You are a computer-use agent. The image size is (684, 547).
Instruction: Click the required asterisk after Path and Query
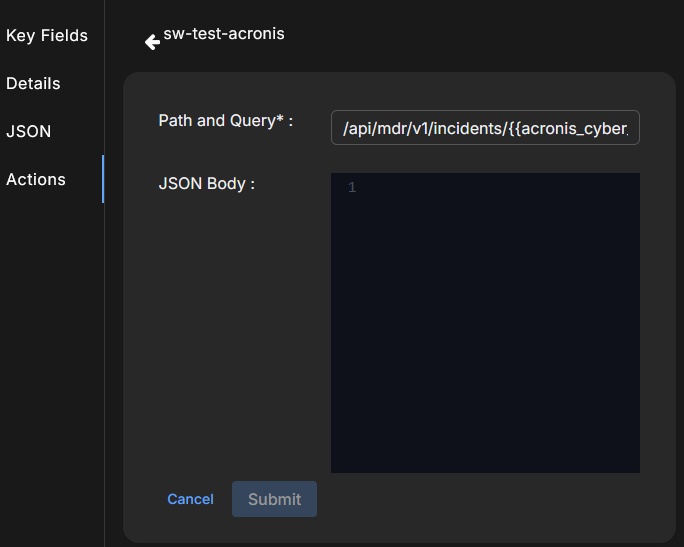tap(279, 119)
